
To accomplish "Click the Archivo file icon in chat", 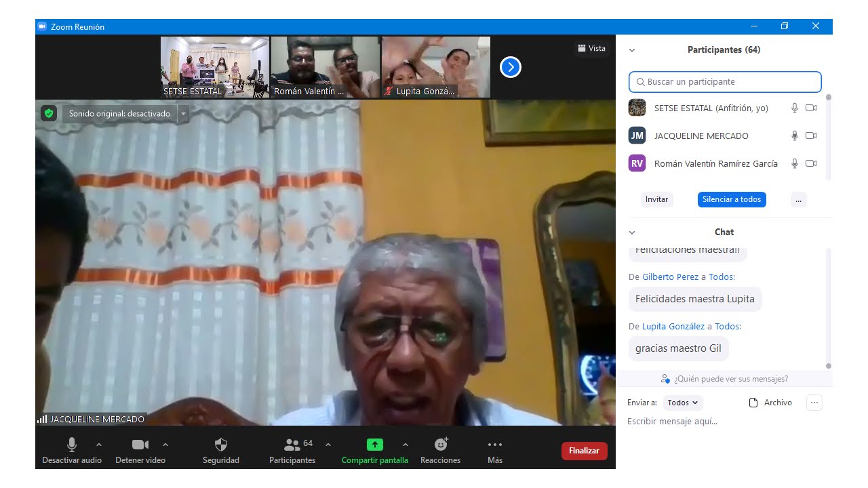I will coord(753,403).
